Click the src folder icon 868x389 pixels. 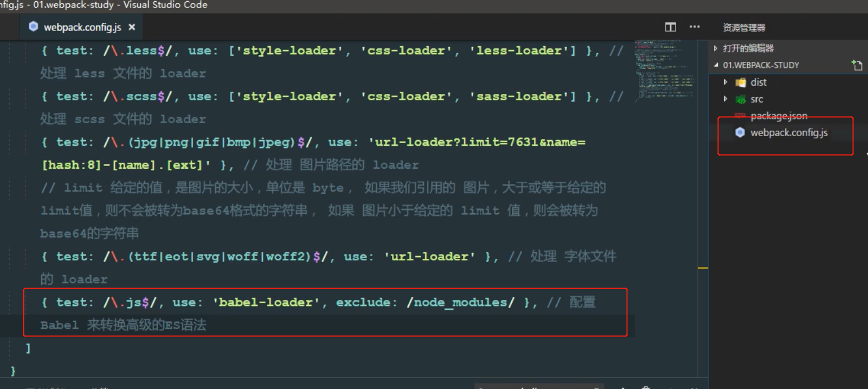point(741,99)
